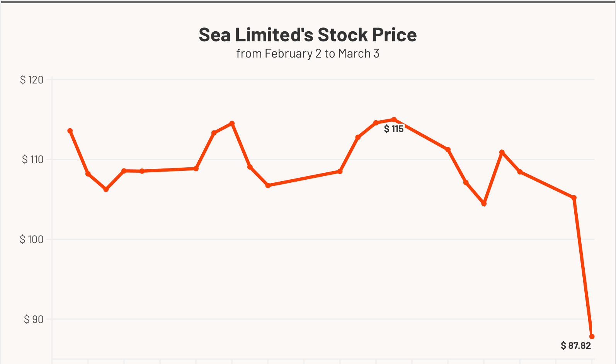Click the chart title 'Sea Limited's Stock Price'
Image resolution: width=616 pixels, height=364 pixels.
pos(308,35)
